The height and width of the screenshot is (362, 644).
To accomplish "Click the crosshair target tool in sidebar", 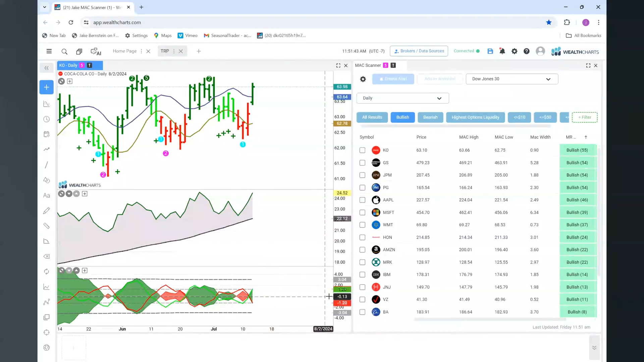I will (47, 333).
